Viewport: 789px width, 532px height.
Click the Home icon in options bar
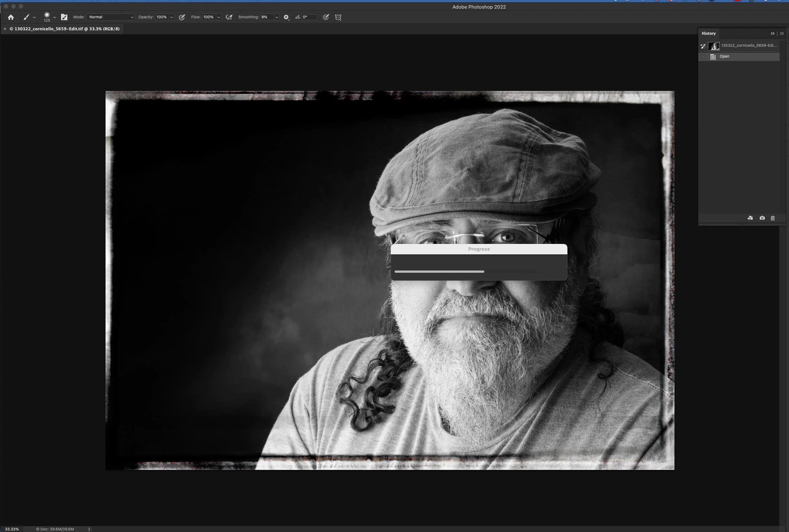pyautogui.click(x=11, y=17)
